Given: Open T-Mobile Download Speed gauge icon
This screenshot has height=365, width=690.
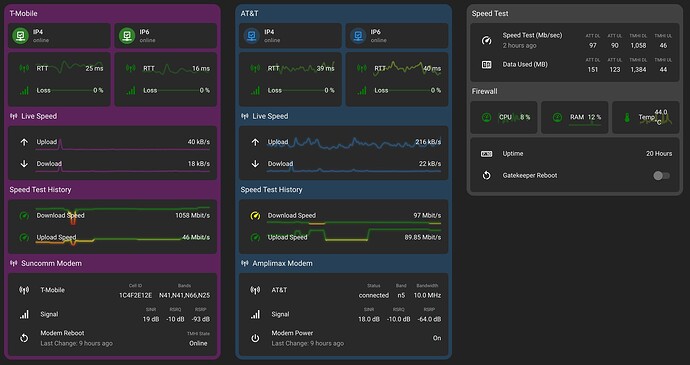Looking at the screenshot, I should click(24, 215).
